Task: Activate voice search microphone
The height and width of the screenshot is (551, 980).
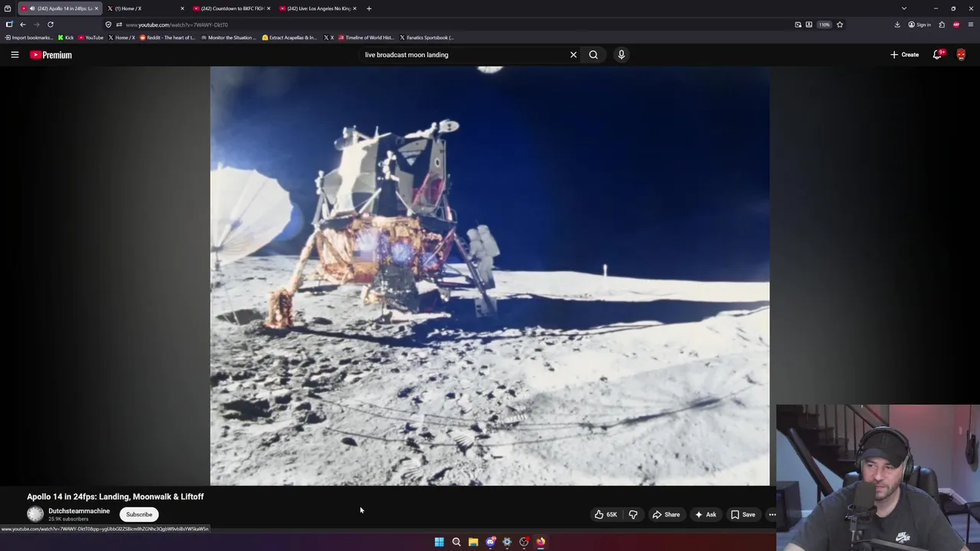Action: 621,54
